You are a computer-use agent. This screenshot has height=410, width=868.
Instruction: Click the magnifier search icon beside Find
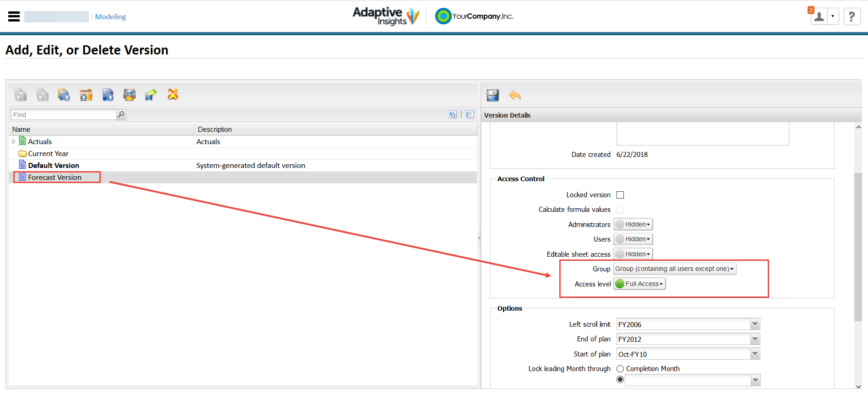click(x=121, y=114)
